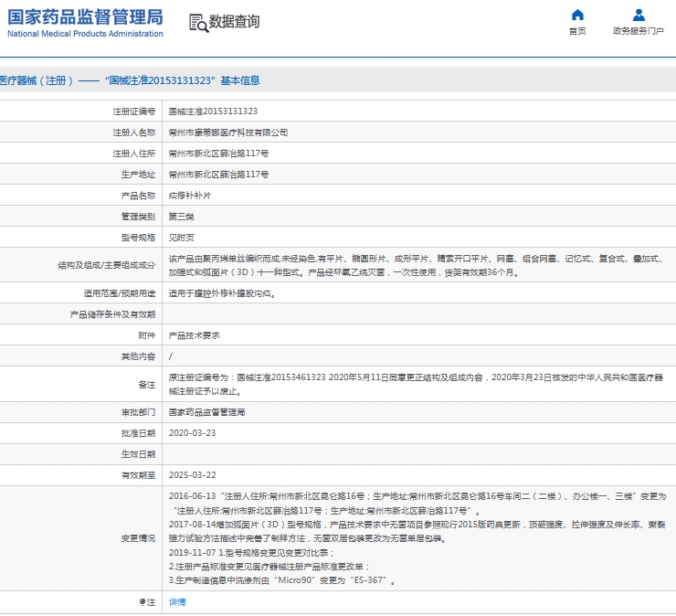The width and height of the screenshot is (676, 616).
Task: Click the 产品储存条件及有效期 label
Action: (x=112, y=314)
